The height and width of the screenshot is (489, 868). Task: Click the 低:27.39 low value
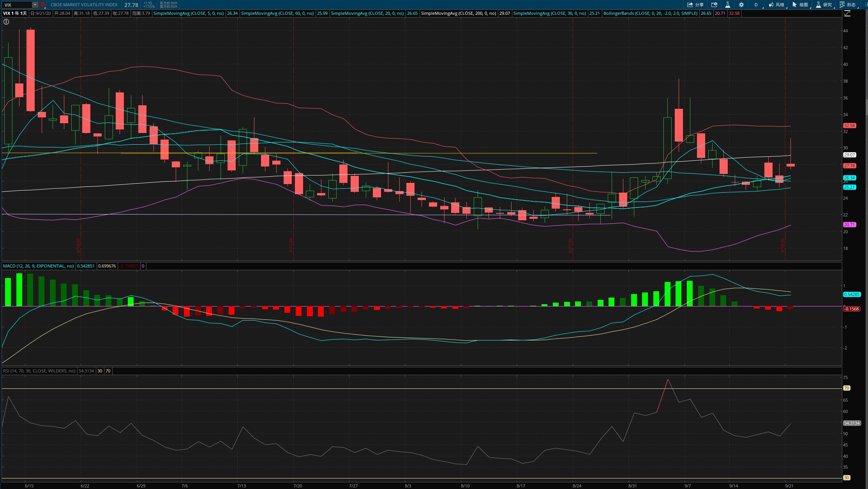[x=101, y=13]
